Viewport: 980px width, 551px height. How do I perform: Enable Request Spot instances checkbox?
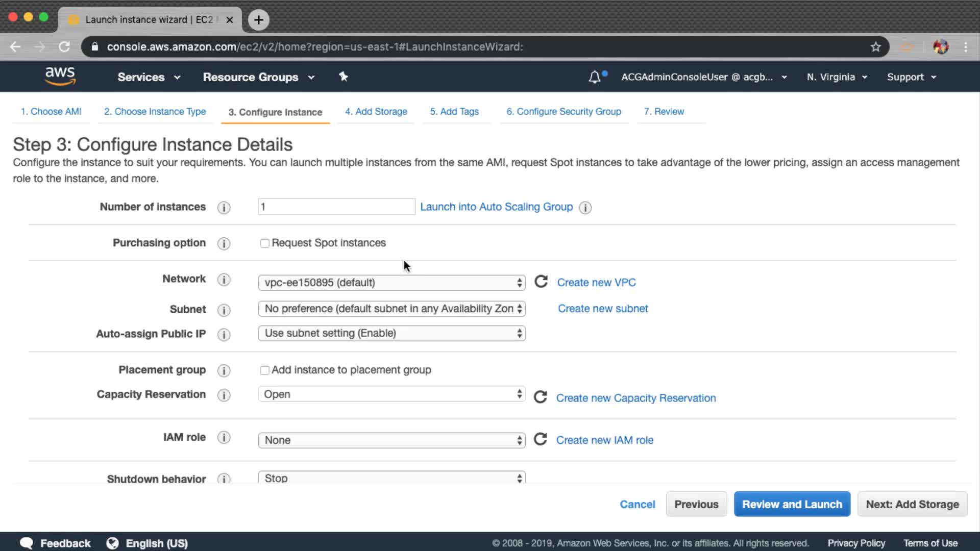point(264,243)
